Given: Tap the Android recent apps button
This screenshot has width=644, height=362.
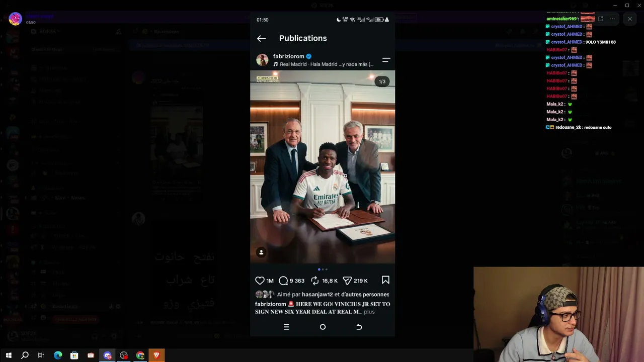Looking at the screenshot, I should [x=286, y=327].
